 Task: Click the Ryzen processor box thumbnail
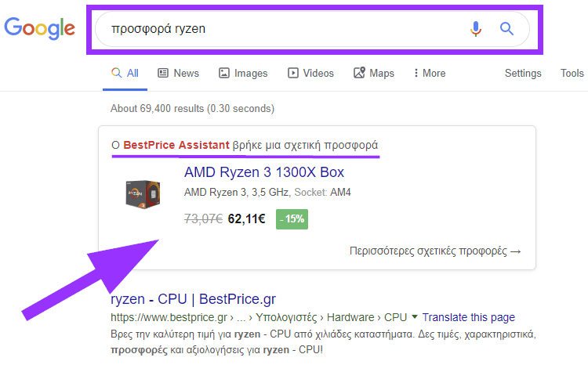pyautogui.click(x=143, y=194)
